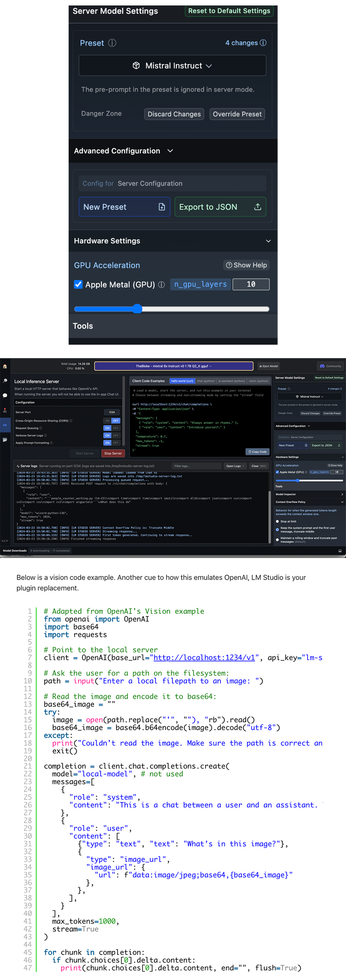346x980 pixels.
Task: Click the small-screenshot Export to JSON button
Action: coord(326,445)
